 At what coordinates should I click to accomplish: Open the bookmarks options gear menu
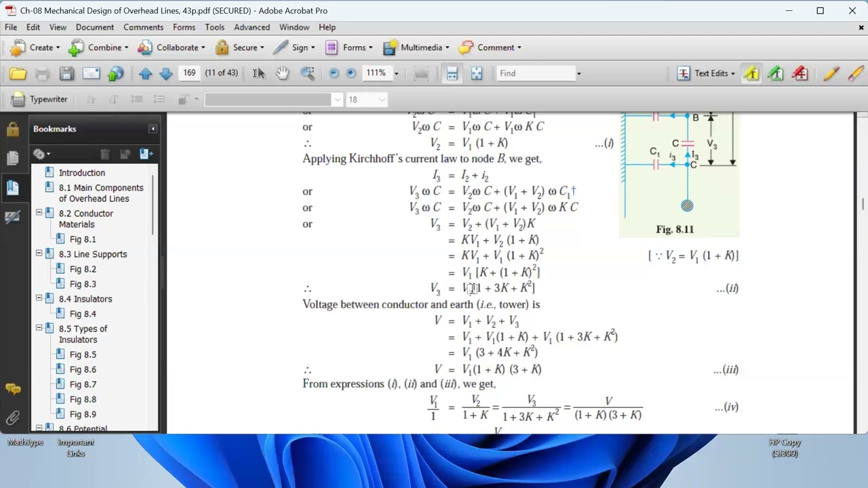point(41,154)
